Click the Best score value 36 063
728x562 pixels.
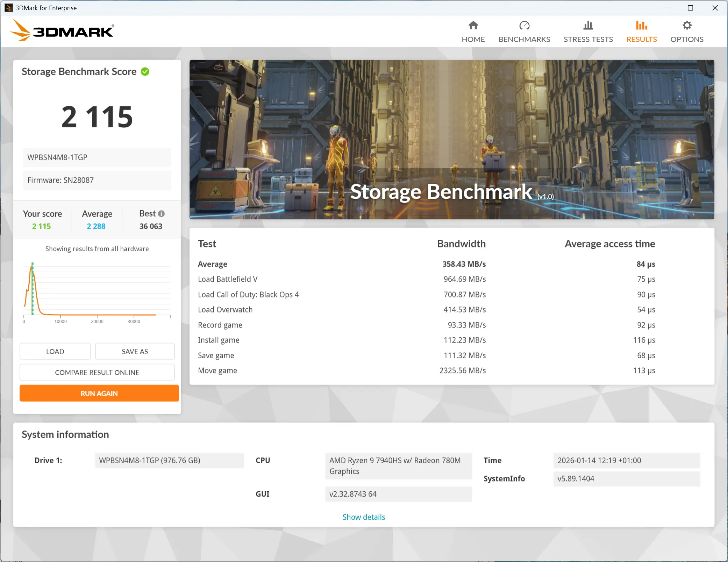pyautogui.click(x=151, y=226)
